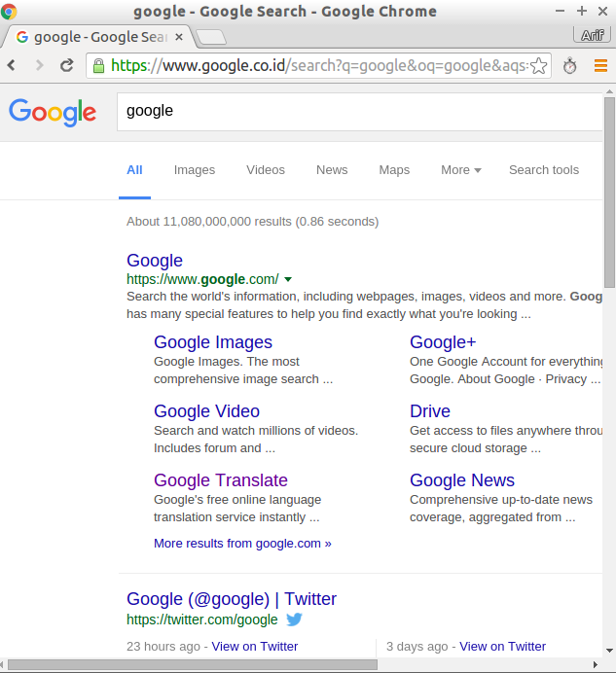The height and width of the screenshot is (673, 616).
Task: Open Search tools
Action: [544, 170]
